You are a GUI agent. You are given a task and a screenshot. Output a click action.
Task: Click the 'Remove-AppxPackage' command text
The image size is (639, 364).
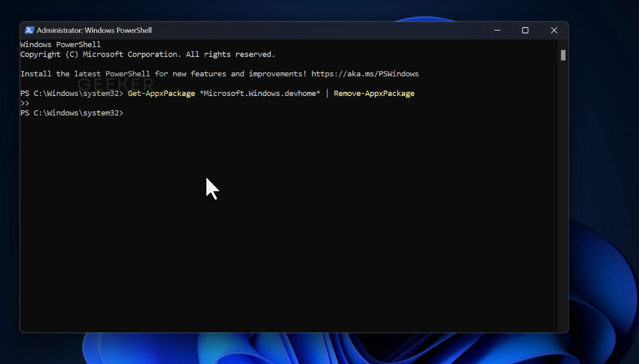click(x=374, y=93)
